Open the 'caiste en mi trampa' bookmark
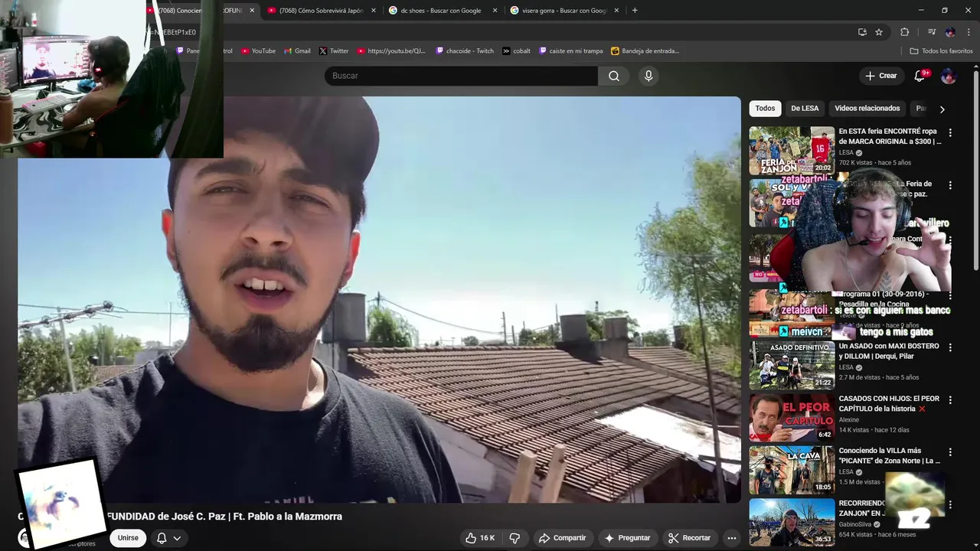This screenshot has width=980, height=551. 571,51
